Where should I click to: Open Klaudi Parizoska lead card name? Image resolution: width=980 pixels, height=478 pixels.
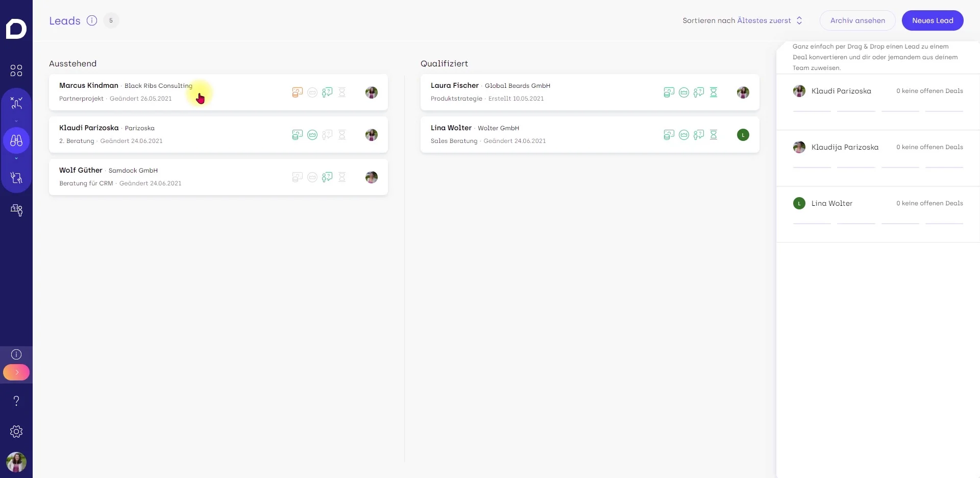click(x=89, y=128)
